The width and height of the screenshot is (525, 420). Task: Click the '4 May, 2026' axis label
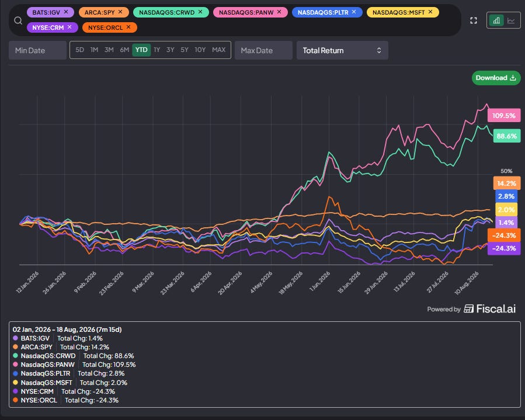pos(262,282)
